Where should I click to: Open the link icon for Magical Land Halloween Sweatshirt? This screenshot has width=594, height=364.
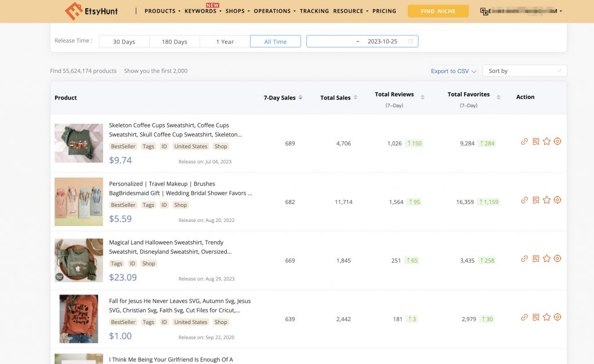point(524,259)
